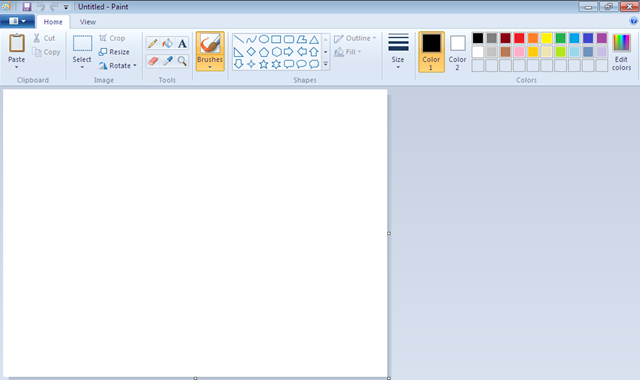The width and height of the screenshot is (640, 380).
Task: Choose the Oval callout shape
Action: pyautogui.click(x=302, y=64)
